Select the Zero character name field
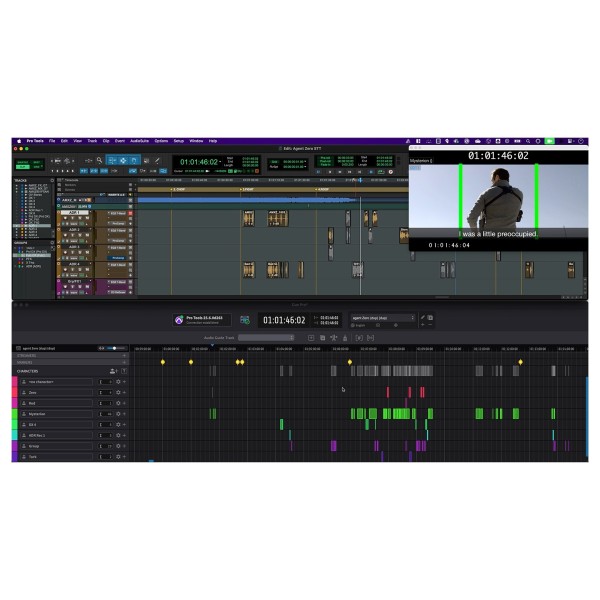This screenshot has width=600, height=600. pyautogui.click(x=57, y=393)
